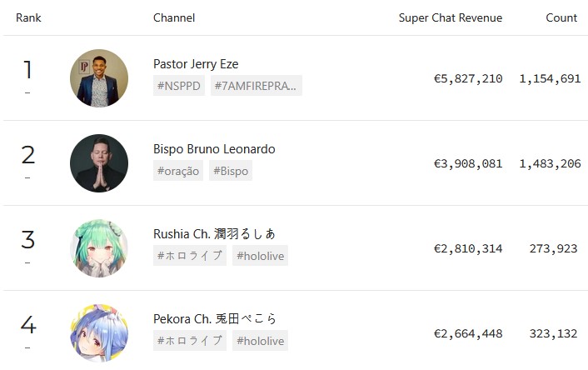
Task: Go to Rushia Ch. 潤羽るしあ channel
Action: coord(214,234)
